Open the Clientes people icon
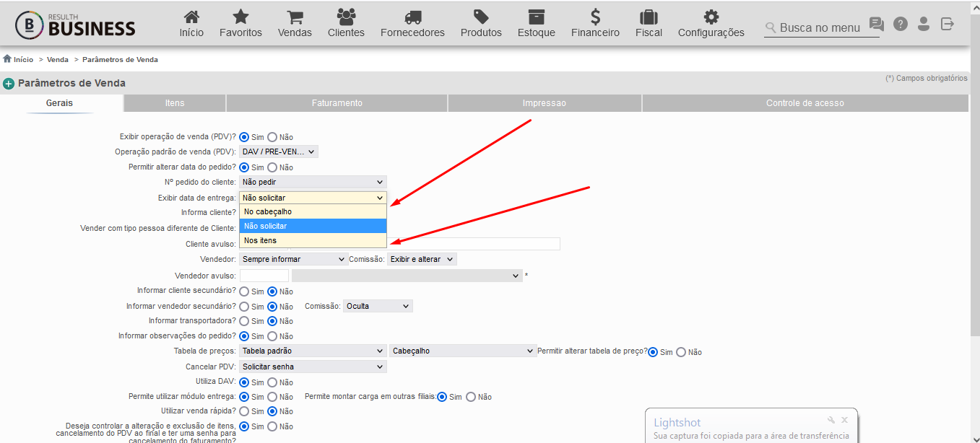The width and height of the screenshot is (980, 443). click(346, 17)
